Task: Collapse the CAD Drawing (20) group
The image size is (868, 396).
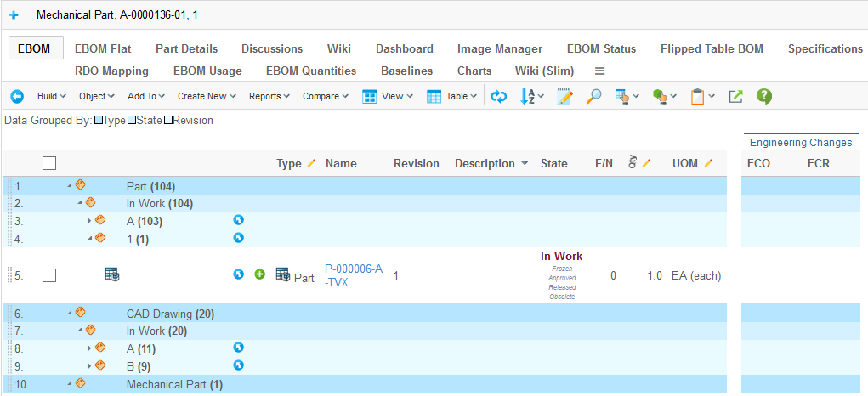Action: [70, 314]
